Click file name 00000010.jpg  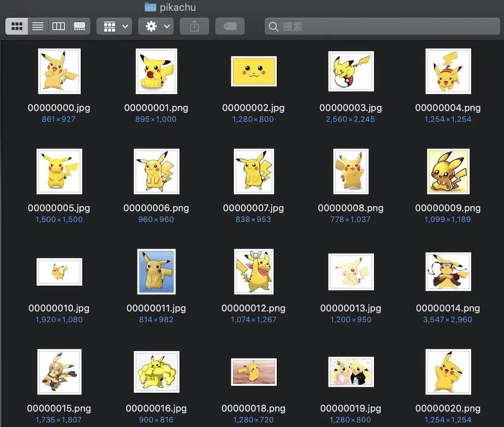(59, 308)
